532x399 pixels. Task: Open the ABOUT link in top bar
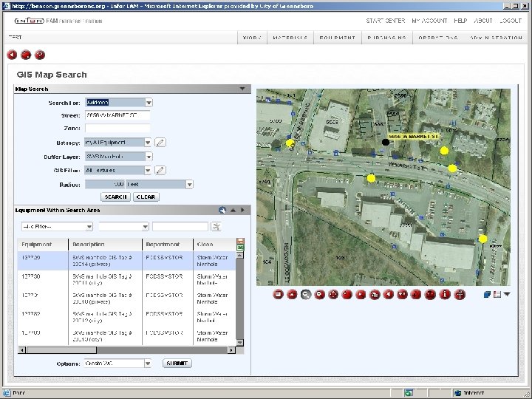483,21
